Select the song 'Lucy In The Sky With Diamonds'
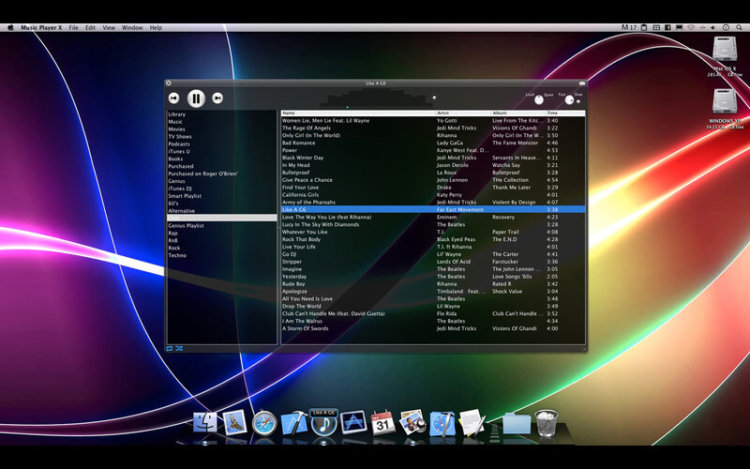The image size is (750, 469). [x=433, y=225]
